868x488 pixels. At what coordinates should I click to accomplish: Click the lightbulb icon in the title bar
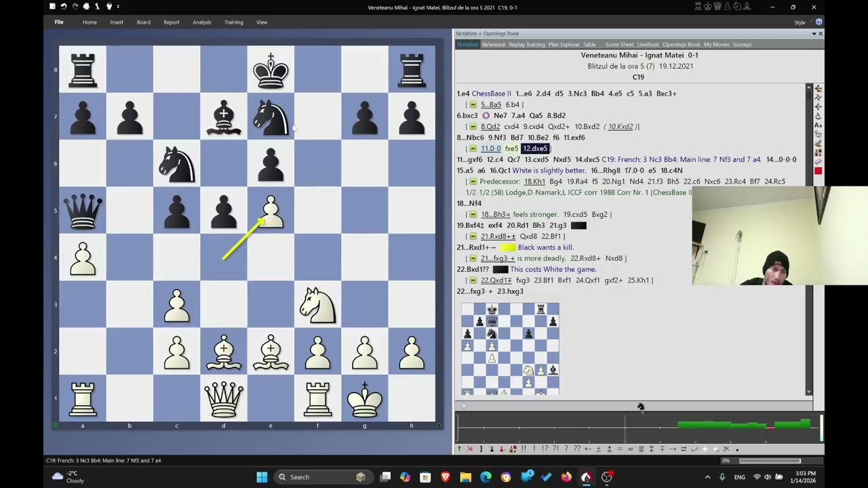[108, 6]
